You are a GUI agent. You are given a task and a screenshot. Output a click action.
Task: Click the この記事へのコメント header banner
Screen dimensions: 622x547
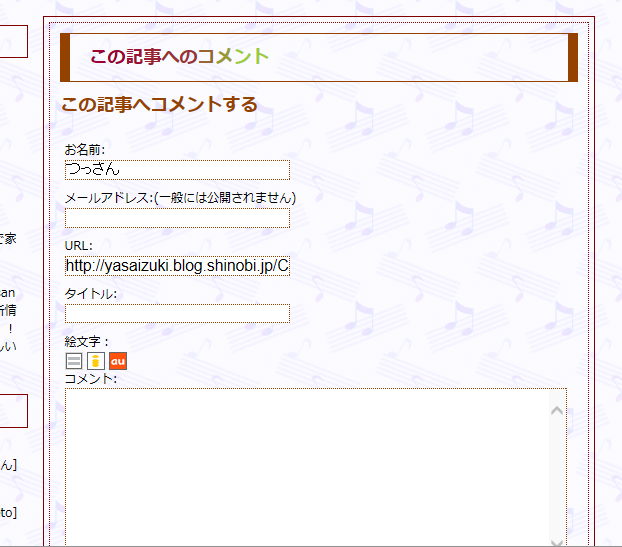click(x=319, y=58)
